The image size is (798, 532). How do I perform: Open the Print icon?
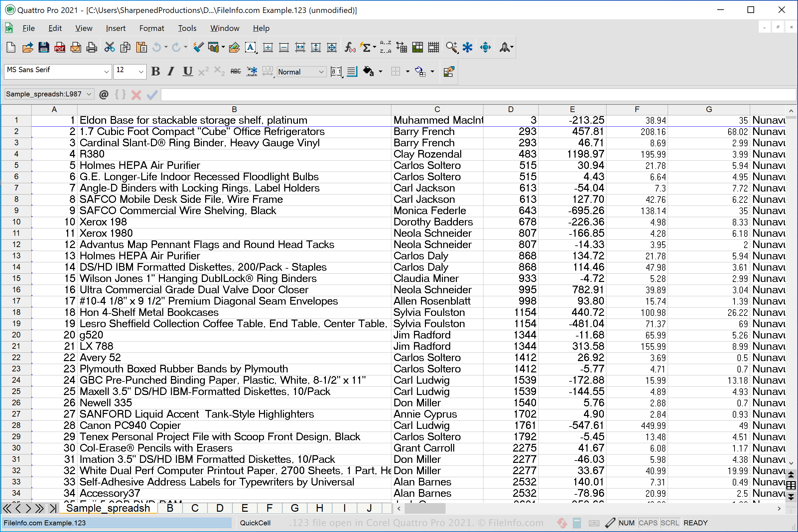pos(92,48)
